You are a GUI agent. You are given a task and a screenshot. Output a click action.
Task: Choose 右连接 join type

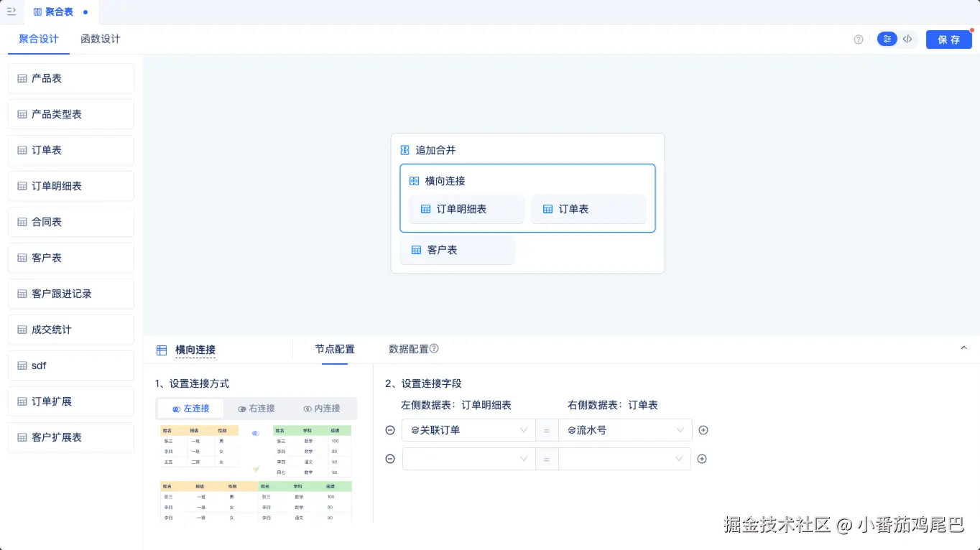click(256, 409)
